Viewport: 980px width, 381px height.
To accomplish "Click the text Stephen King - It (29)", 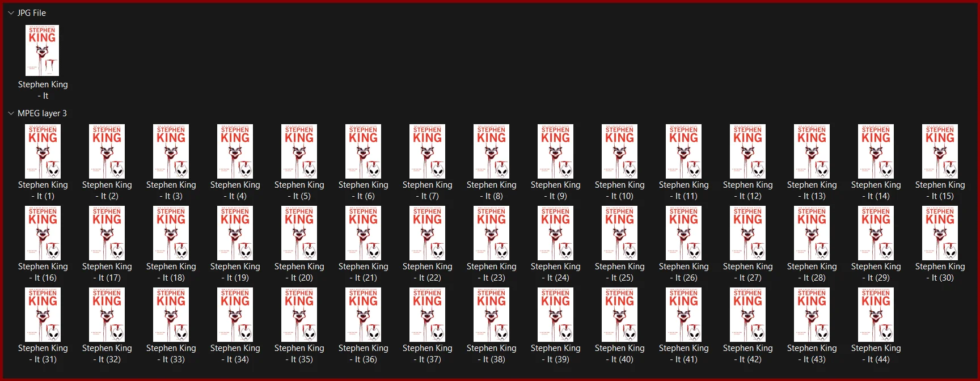I will (x=876, y=272).
